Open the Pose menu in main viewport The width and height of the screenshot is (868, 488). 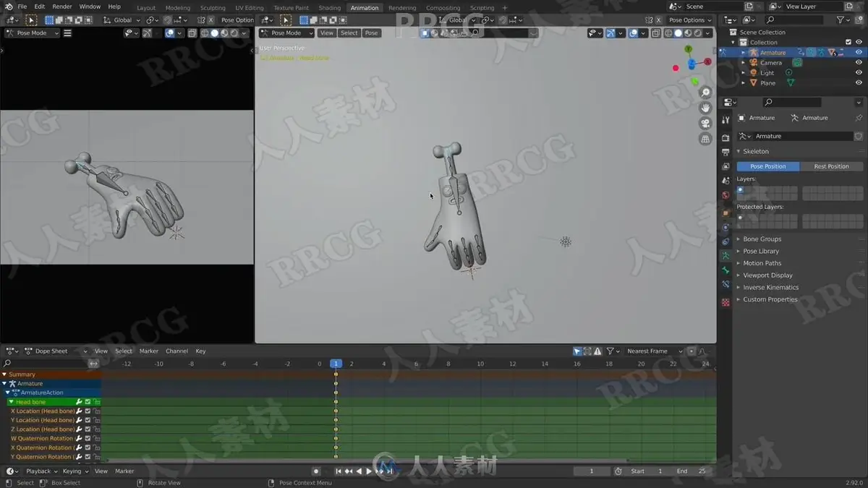pos(371,33)
